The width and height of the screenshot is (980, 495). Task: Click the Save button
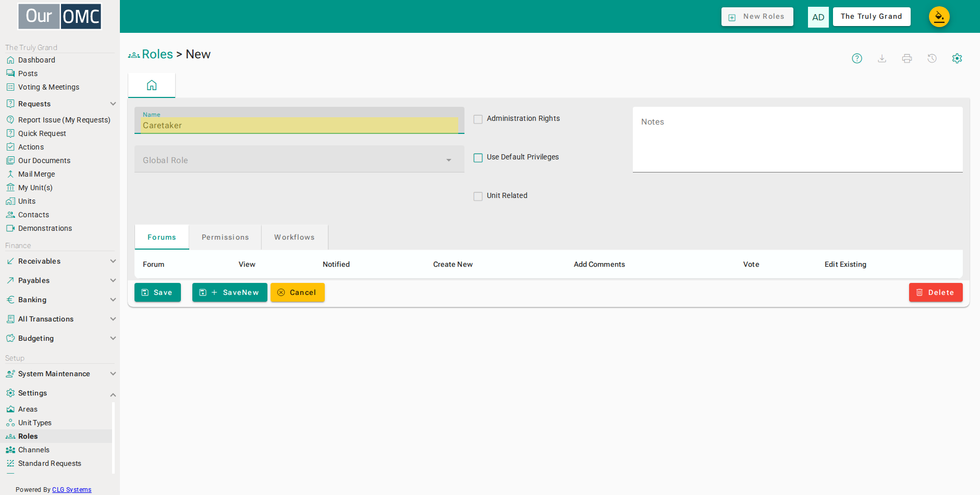157,292
